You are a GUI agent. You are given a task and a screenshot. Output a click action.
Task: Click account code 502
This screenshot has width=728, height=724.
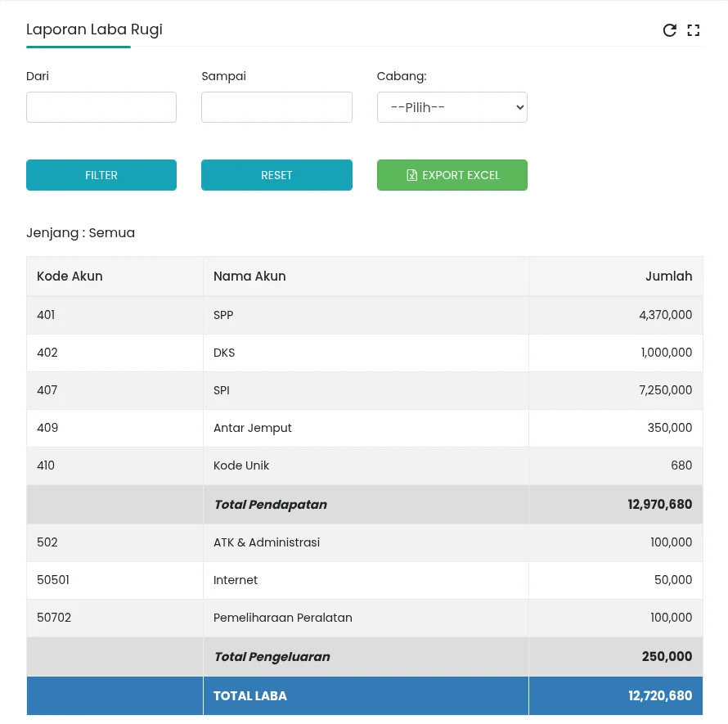click(47, 542)
